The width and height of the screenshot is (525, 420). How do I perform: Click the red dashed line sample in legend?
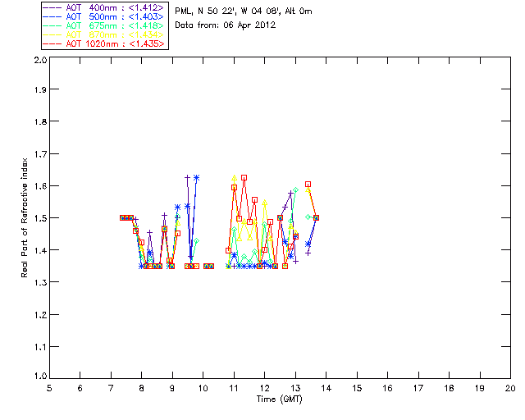(x=52, y=43)
